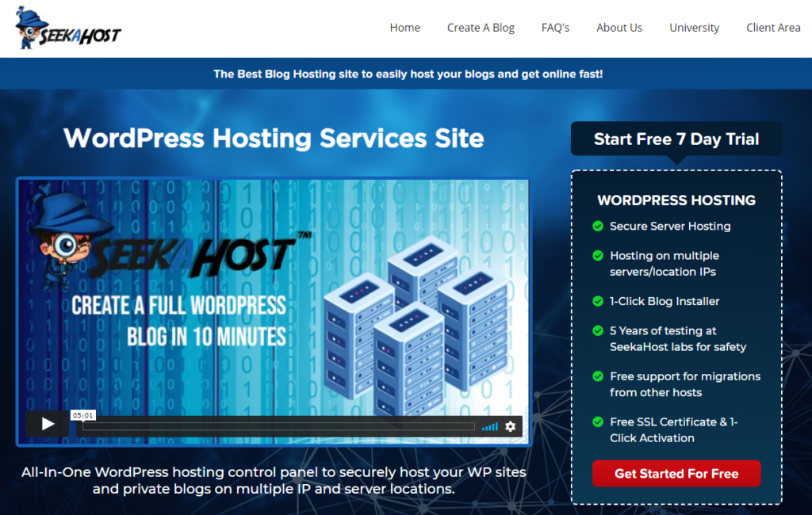Play the video with play button
The image size is (812, 515).
[x=48, y=425]
